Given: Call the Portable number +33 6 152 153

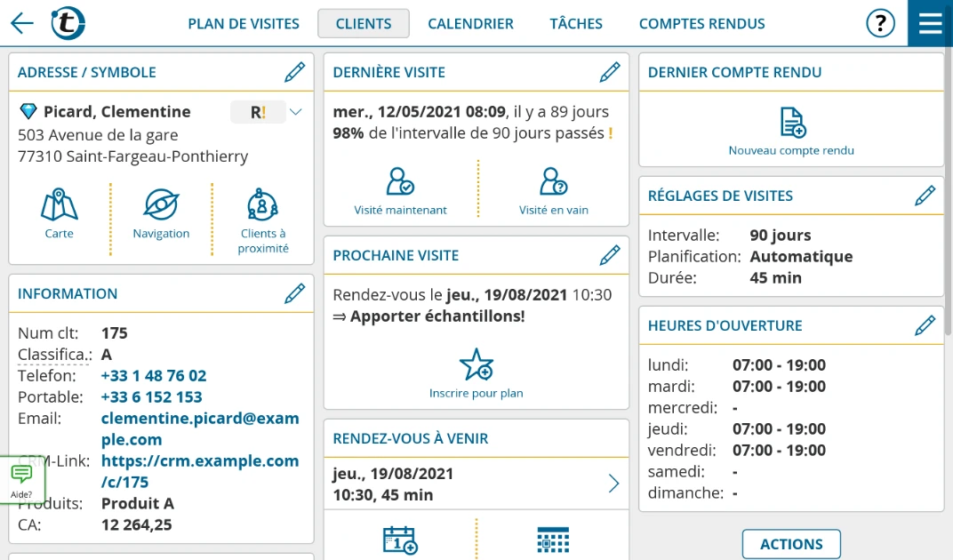Looking at the screenshot, I should (x=151, y=396).
